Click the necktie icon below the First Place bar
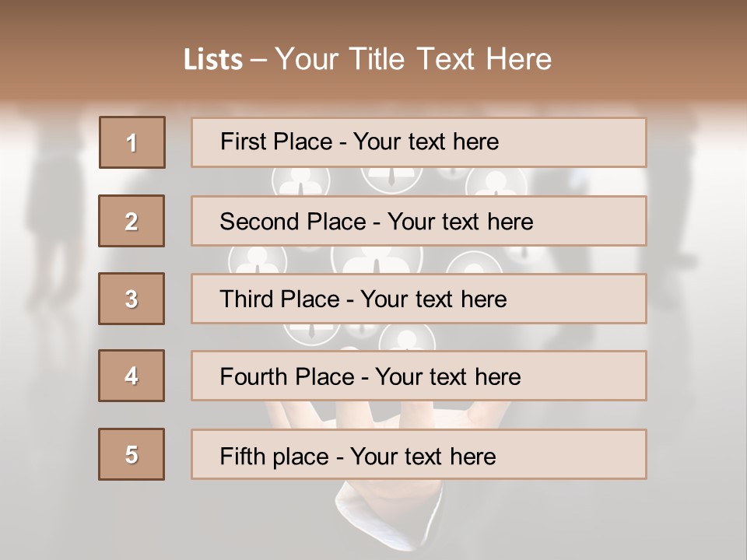Screen dimensions: 747x560 point(391,177)
